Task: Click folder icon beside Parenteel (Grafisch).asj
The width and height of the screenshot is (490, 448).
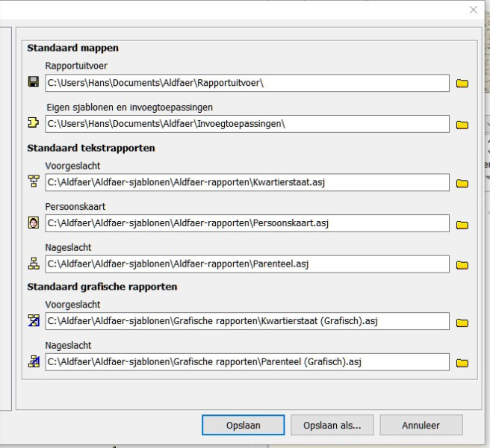Action: point(462,363)
